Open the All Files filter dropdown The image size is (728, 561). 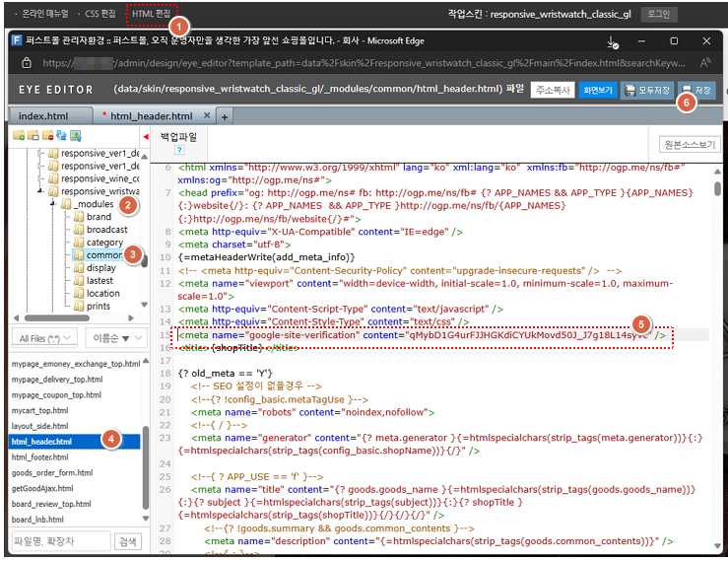(45, 338)
